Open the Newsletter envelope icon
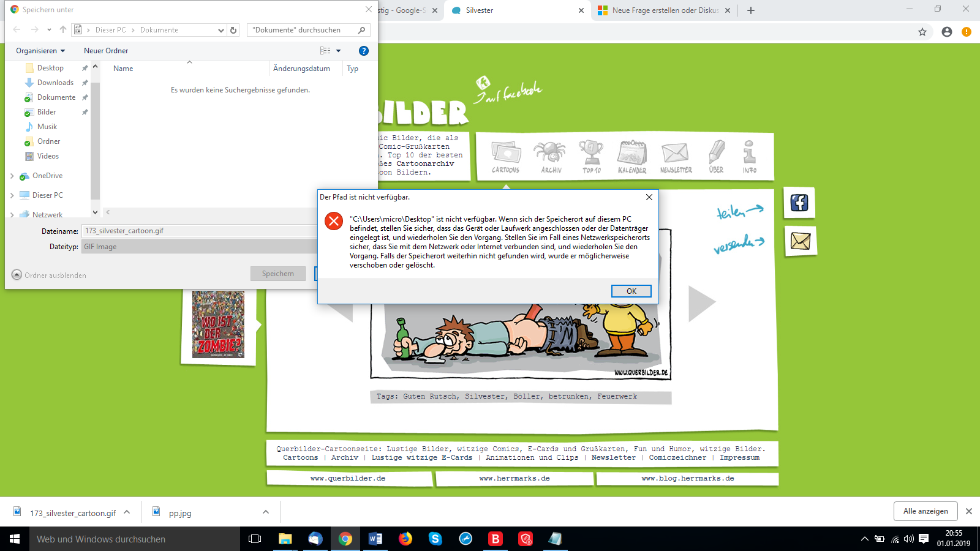980x551 pixels. [676, 157]
